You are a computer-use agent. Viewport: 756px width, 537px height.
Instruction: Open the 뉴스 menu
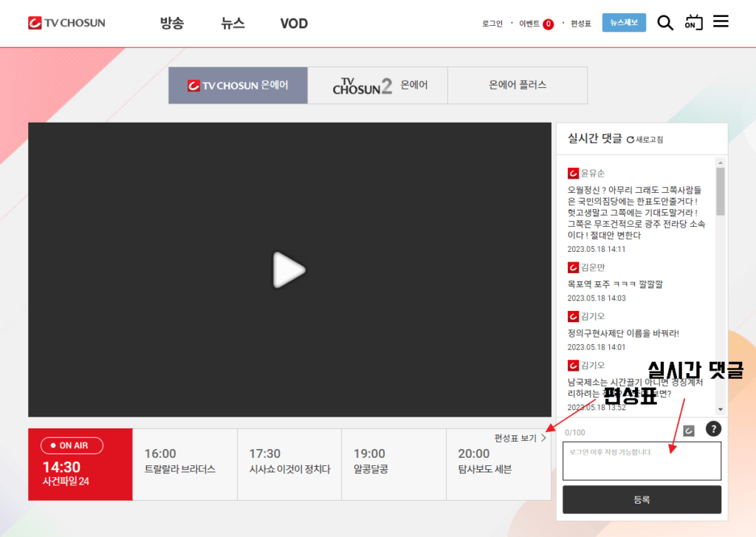point(233,23)
